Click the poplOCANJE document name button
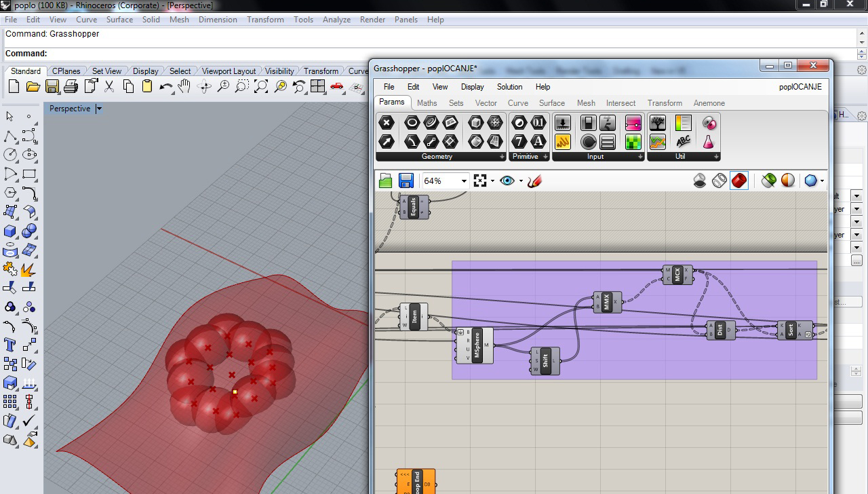The height and width of the screenshot is (494, 868). tap(800, 87)
